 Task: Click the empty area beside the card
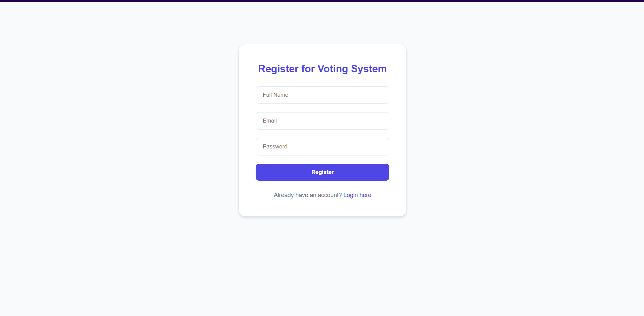(134, 134)
